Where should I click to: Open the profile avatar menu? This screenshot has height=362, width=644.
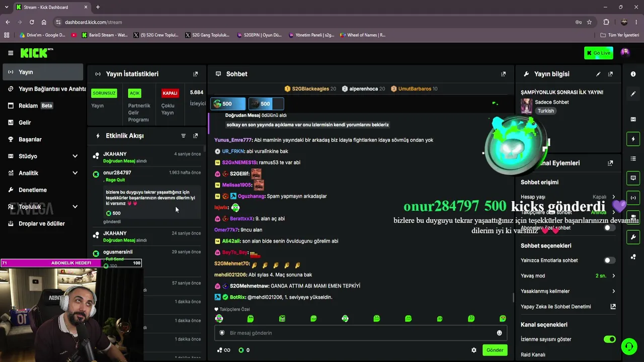click(625, 52)
